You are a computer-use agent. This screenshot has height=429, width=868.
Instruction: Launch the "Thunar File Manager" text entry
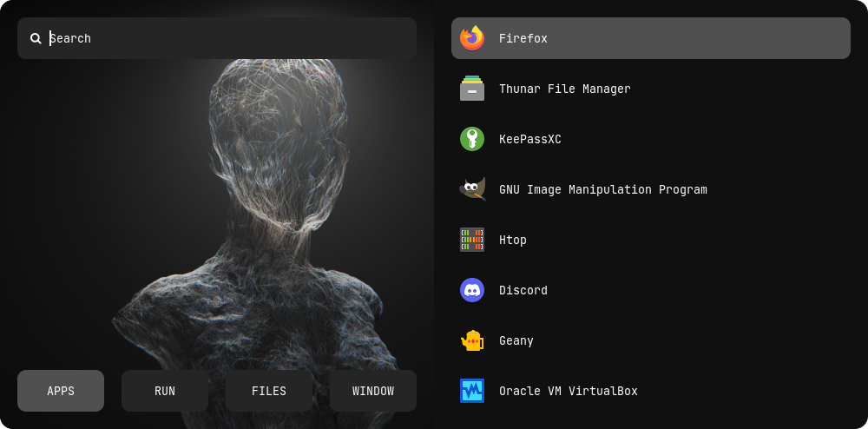click(564, 89)
